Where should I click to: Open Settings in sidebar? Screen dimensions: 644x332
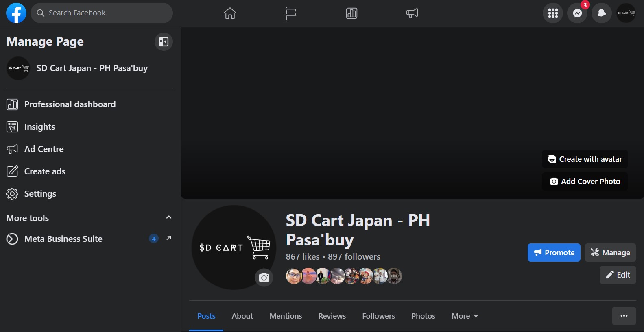point(90,194)
